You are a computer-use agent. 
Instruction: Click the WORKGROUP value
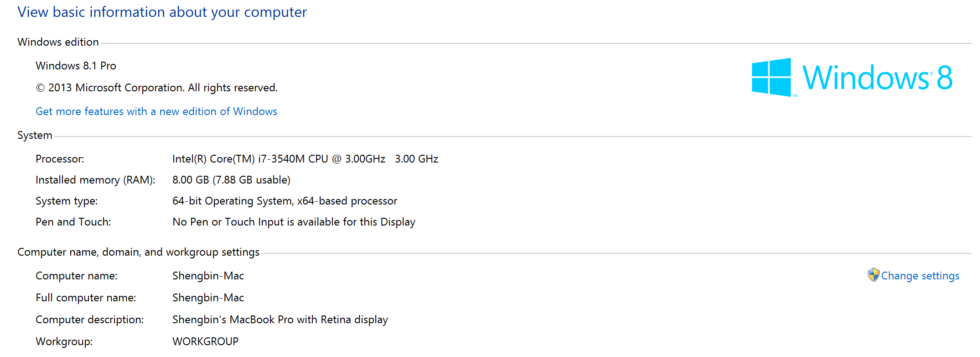[205, 341]
